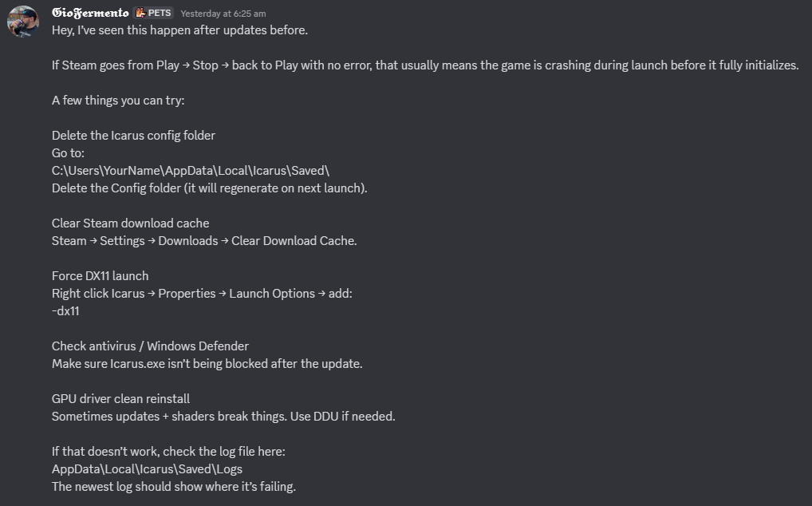Click the '-dx11' launch option text
The image size is (812, 506).
65,310
